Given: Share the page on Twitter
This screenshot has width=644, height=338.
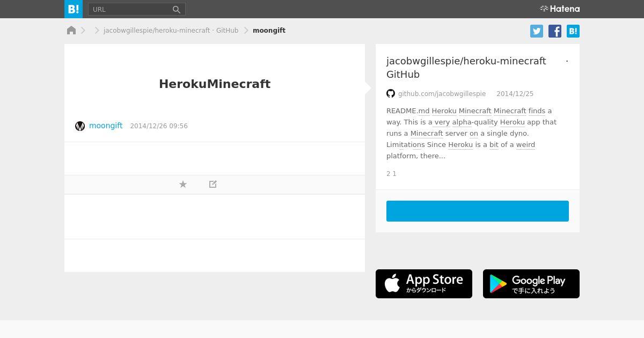Looking at the screenshot, I should tap(537, 31).
